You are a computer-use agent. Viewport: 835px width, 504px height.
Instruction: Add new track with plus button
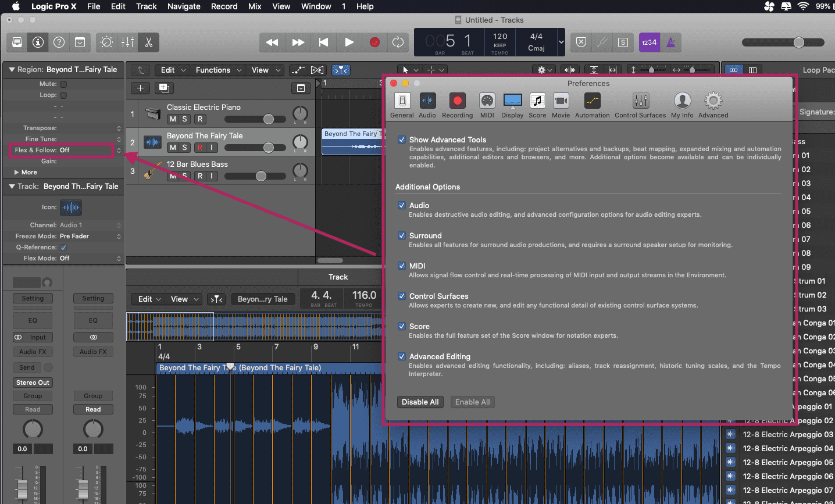point(140,88)
